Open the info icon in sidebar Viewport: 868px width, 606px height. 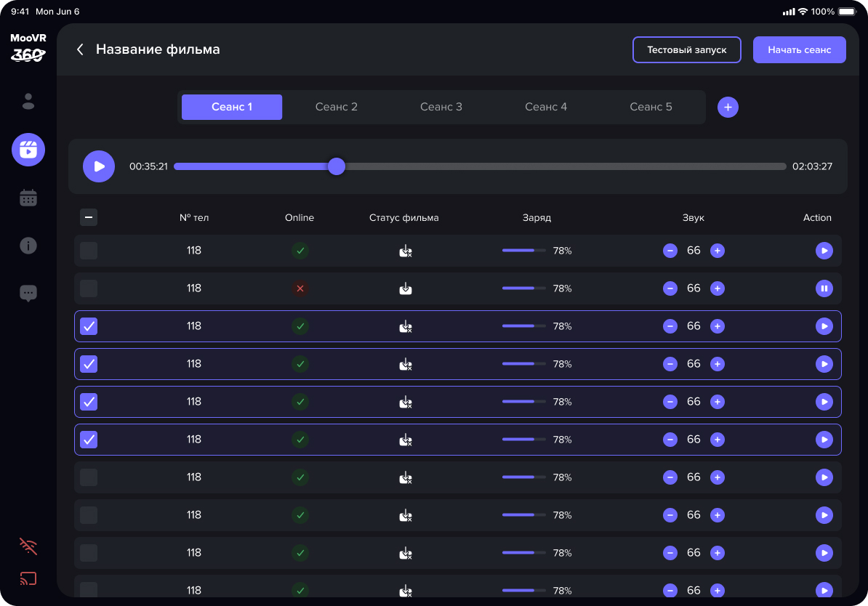point(28,246)
